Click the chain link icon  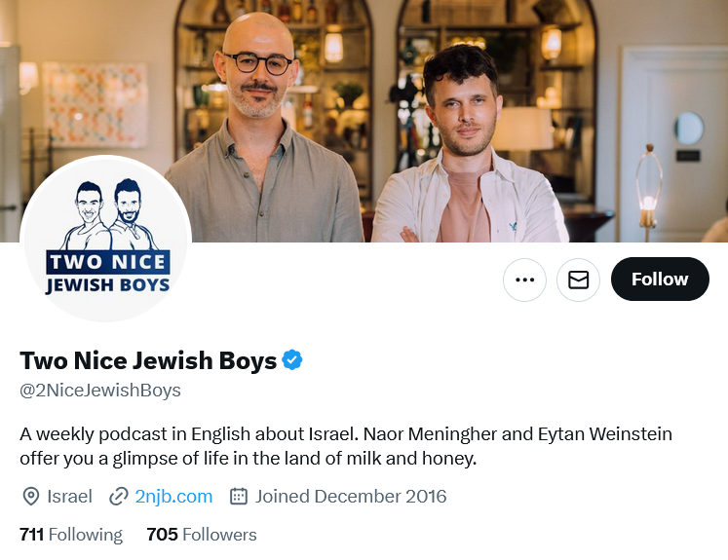click(118, 497)
